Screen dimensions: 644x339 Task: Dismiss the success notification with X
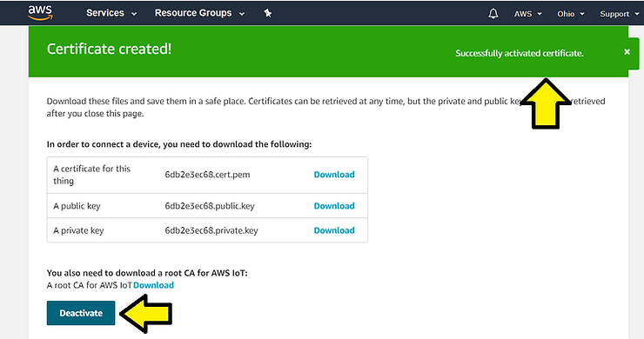(627, 51)
